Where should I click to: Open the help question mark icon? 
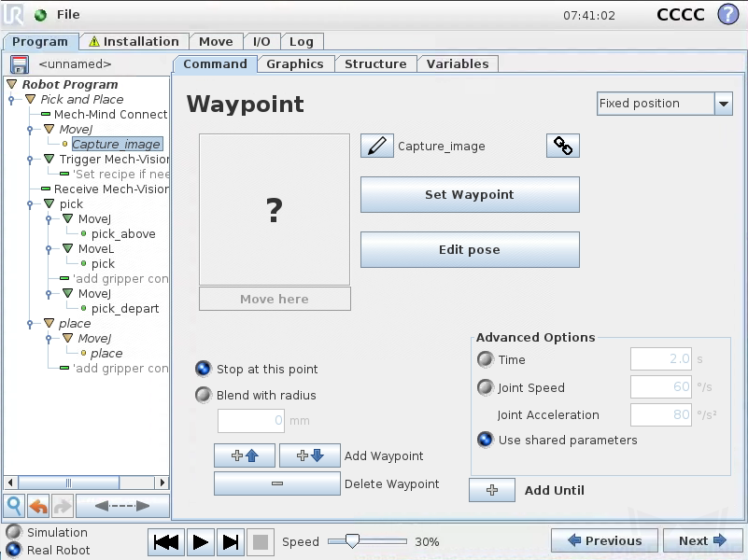pyautogui.click(x=728, y=14)
